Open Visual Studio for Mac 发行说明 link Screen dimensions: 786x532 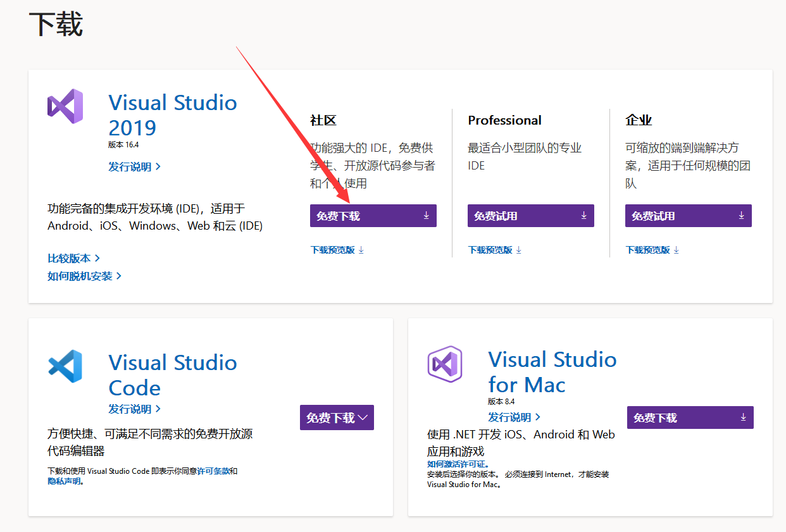[514, 418]
